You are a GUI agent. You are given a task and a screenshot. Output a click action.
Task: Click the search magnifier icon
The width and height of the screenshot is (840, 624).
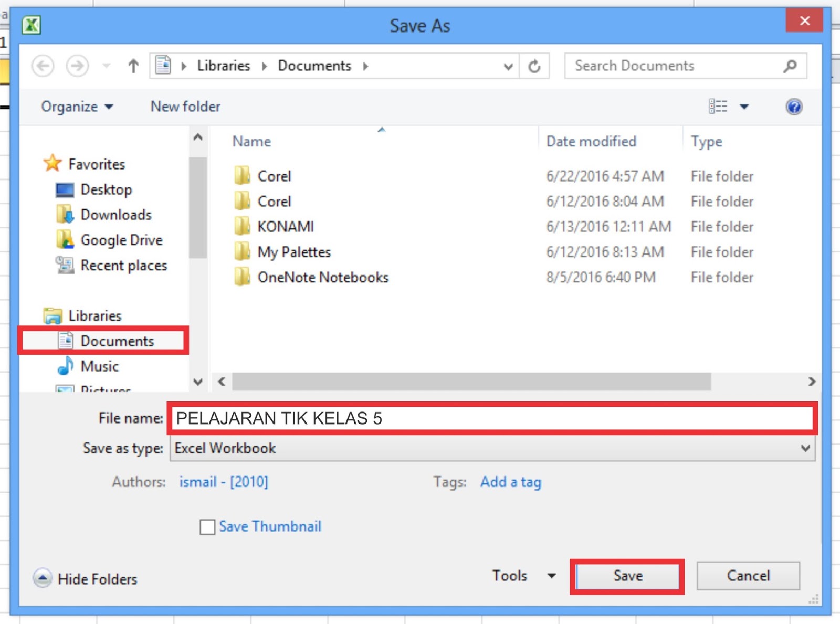pos(790,66)
